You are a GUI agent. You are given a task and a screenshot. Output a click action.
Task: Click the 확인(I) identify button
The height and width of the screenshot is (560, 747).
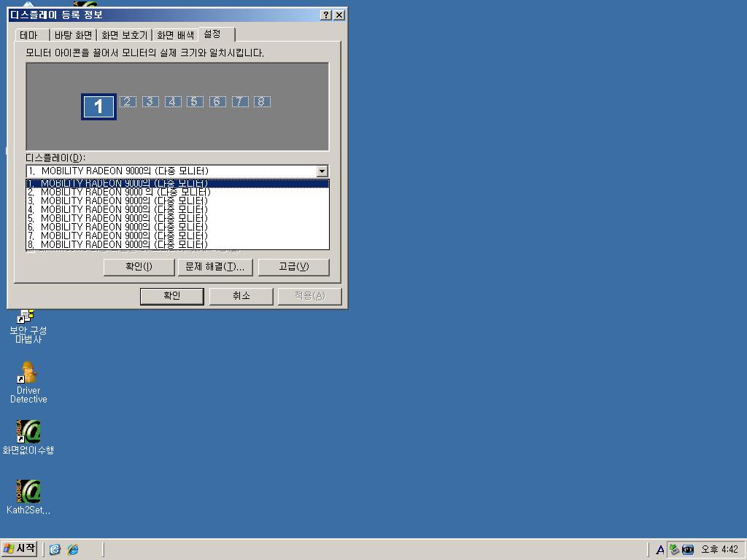click(139, 267)
